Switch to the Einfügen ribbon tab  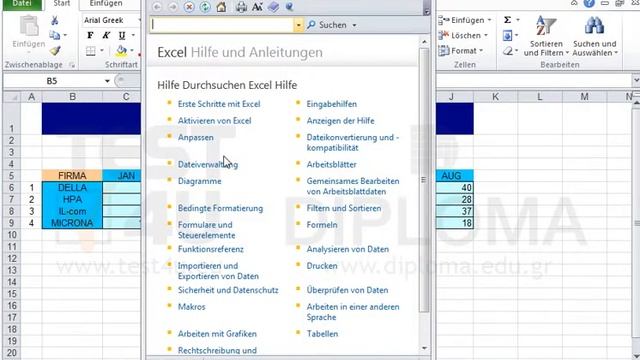(106, 4)
